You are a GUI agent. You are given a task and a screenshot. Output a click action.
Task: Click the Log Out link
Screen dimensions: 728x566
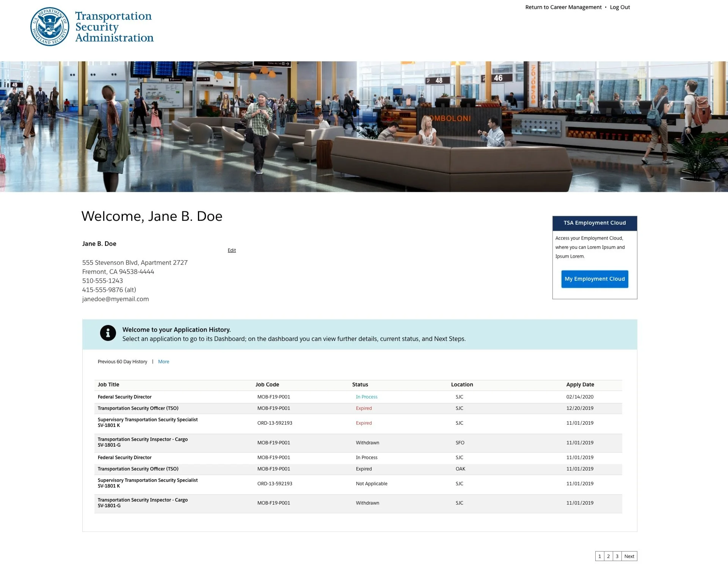pyautogui.click(x=620, y=7)
